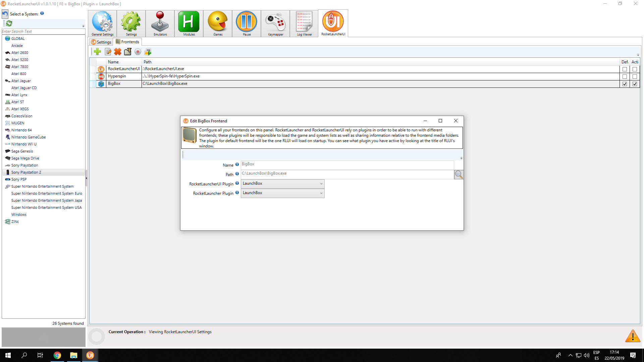The width and height of the screenshot is (644, 362).
Task: Select ZiNc in the system list
Action: point(15,222)
